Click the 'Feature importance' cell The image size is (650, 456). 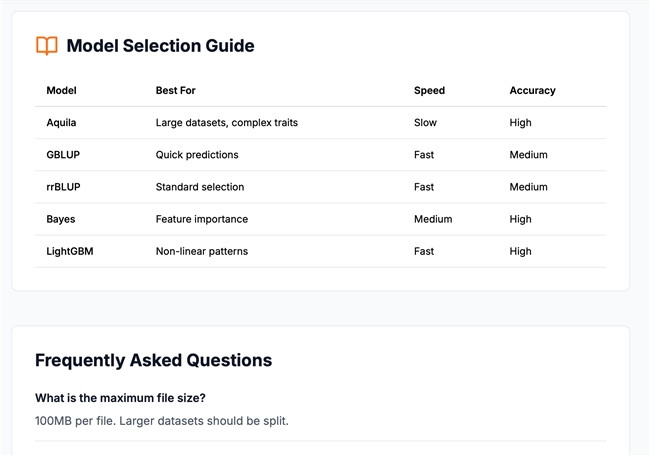202,219
